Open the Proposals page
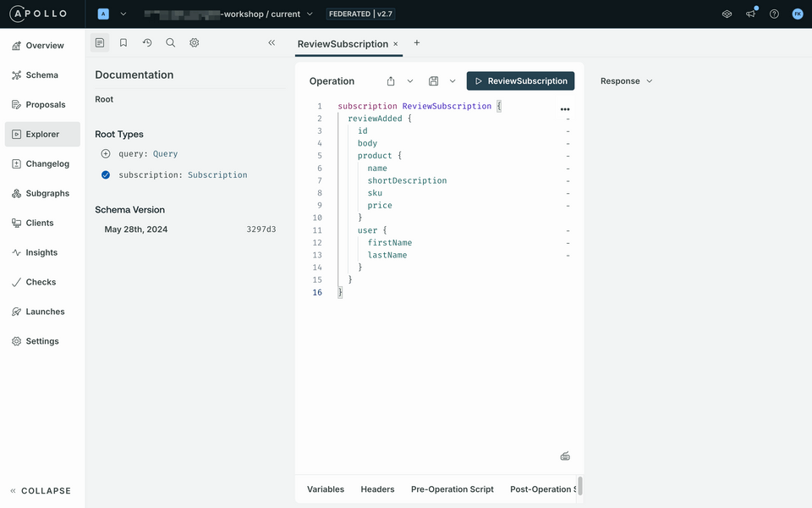The image size is (812, 508). 42,104
